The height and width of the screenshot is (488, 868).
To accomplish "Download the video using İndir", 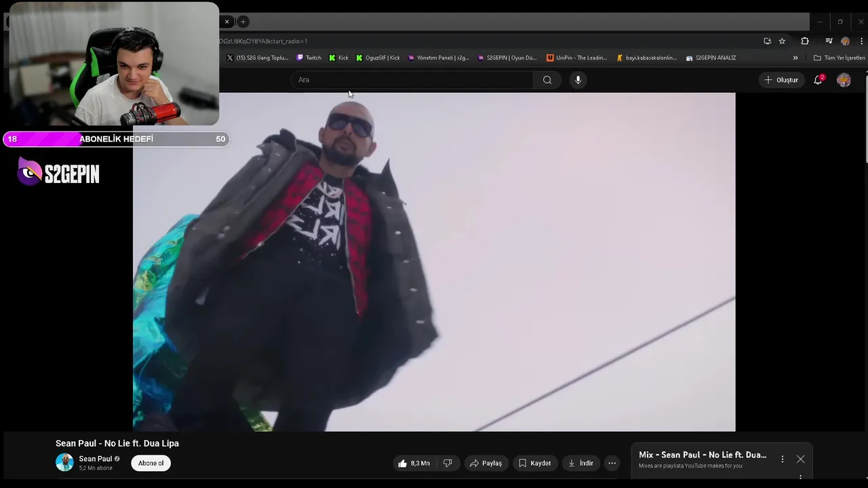I will (x=580, y=463).
